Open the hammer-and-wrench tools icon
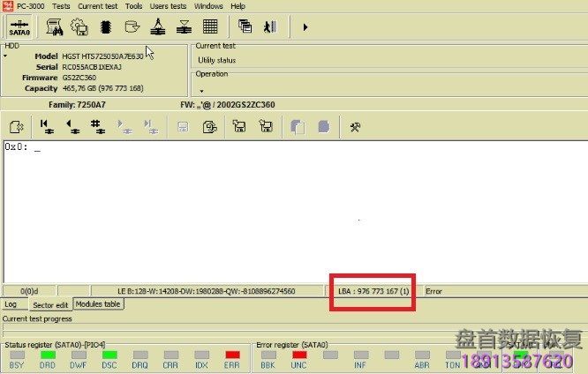Screen dimensions: 588x374 click(355, 127)
